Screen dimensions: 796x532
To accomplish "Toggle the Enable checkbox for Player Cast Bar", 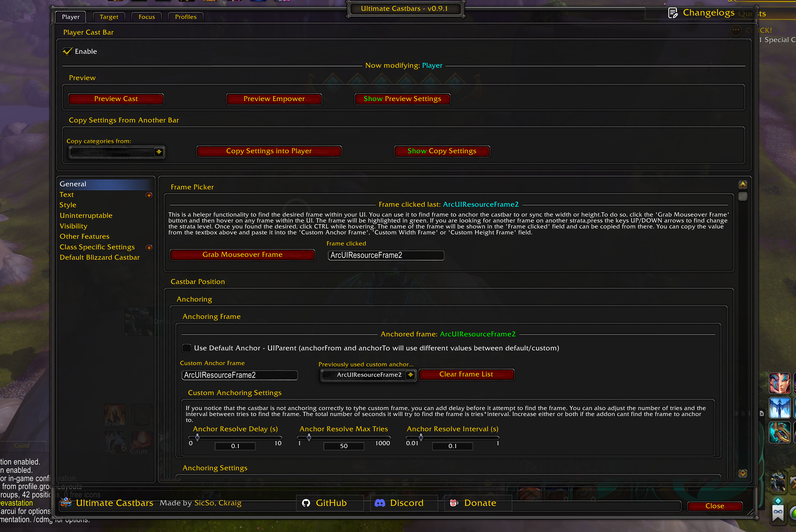I will click(67, 51).
